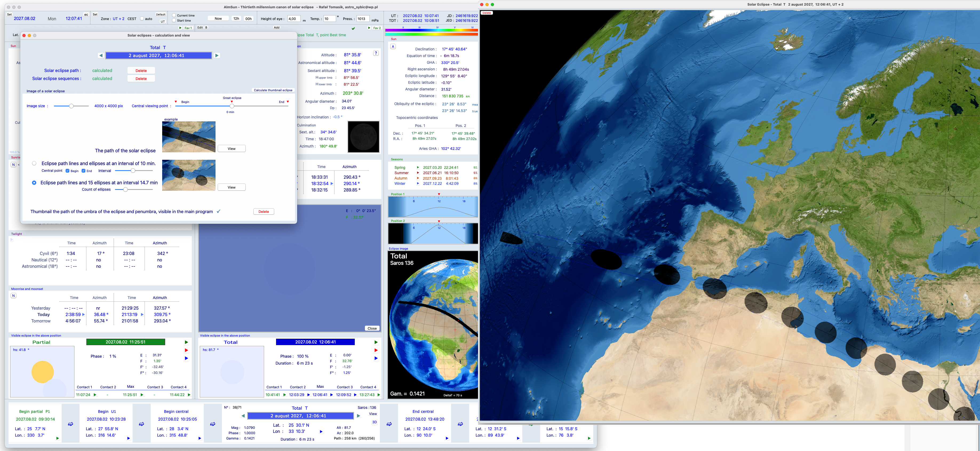Go to Begin U1 location arrow
The height and width of the screenshot is (451, 980).
click(x=129, y=438)
